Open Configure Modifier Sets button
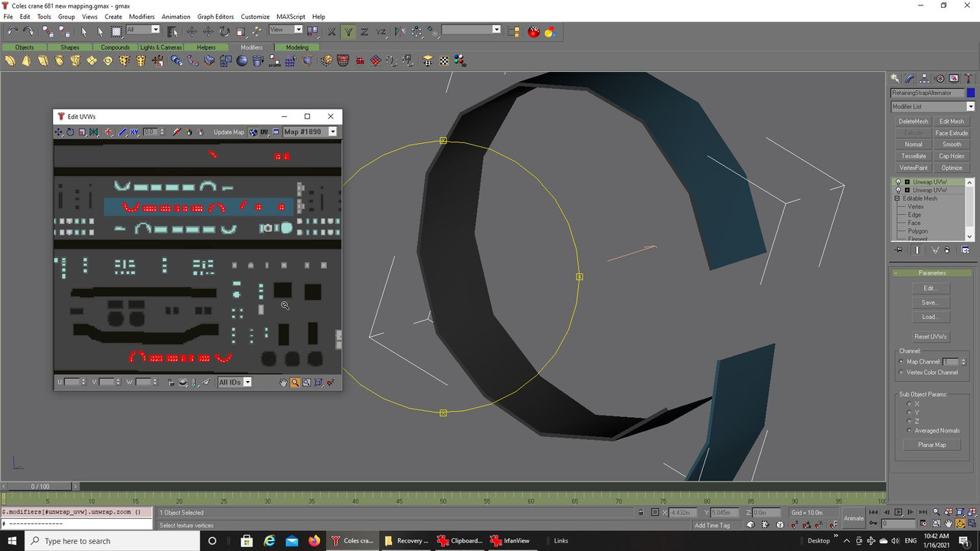 (965, 250)
